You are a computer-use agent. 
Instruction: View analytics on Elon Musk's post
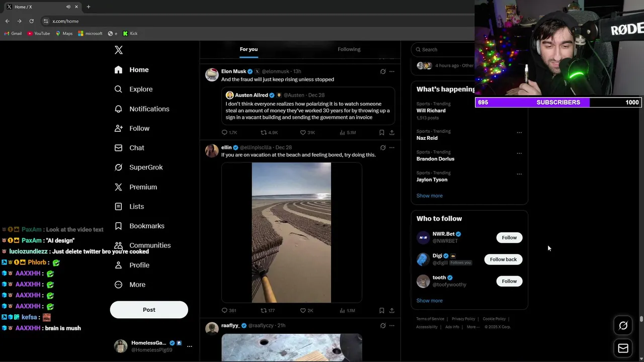[x=348, y=132]
